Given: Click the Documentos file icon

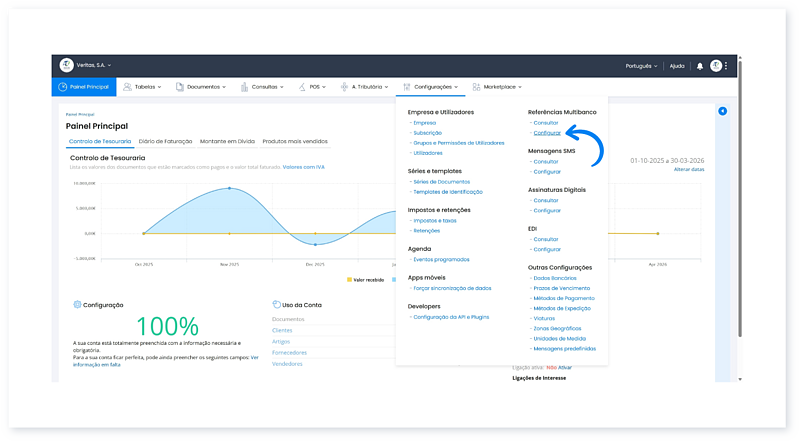Looking at the screenshot, I should (180, 87).
